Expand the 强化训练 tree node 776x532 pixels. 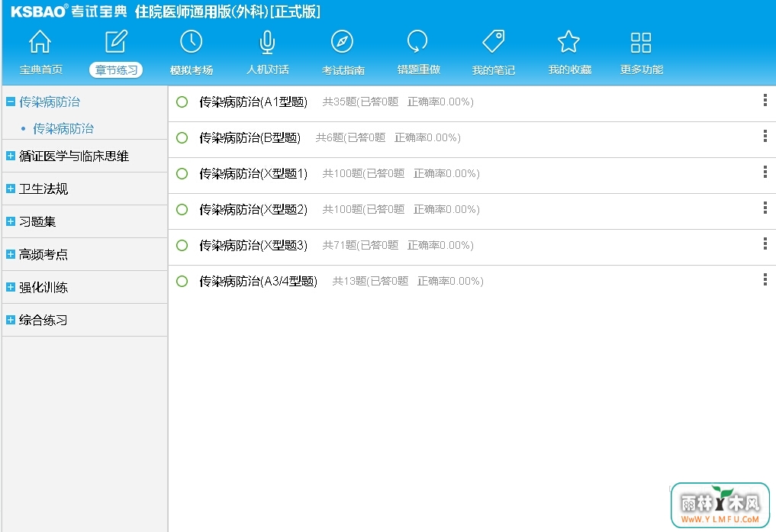click(x=11, y=287)
